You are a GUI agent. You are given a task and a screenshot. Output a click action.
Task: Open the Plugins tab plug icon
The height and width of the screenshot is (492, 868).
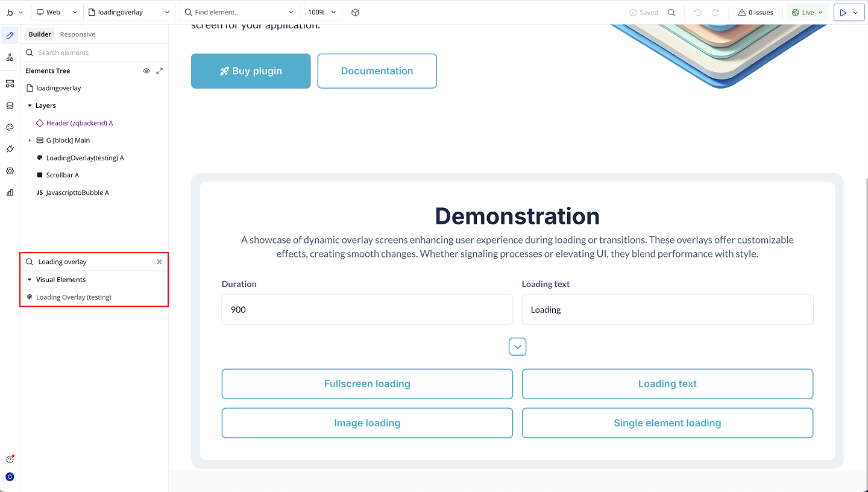point(10,149)
